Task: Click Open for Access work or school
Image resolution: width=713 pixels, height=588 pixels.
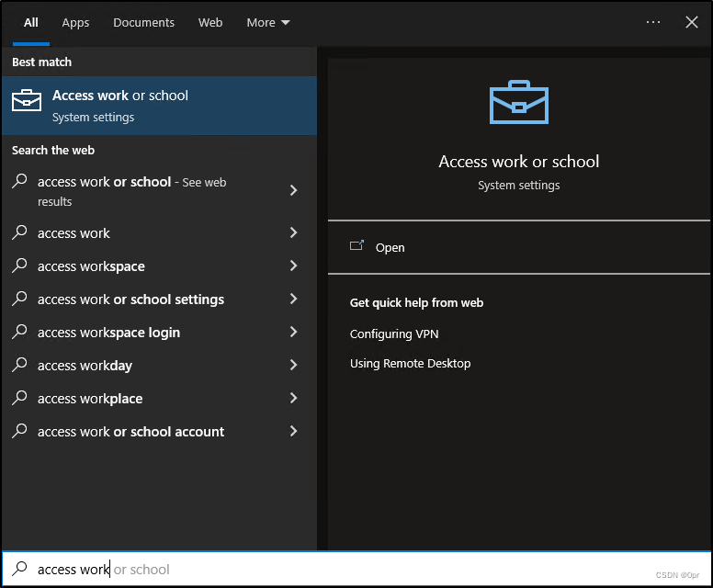Action: click(x=519, y=247)
